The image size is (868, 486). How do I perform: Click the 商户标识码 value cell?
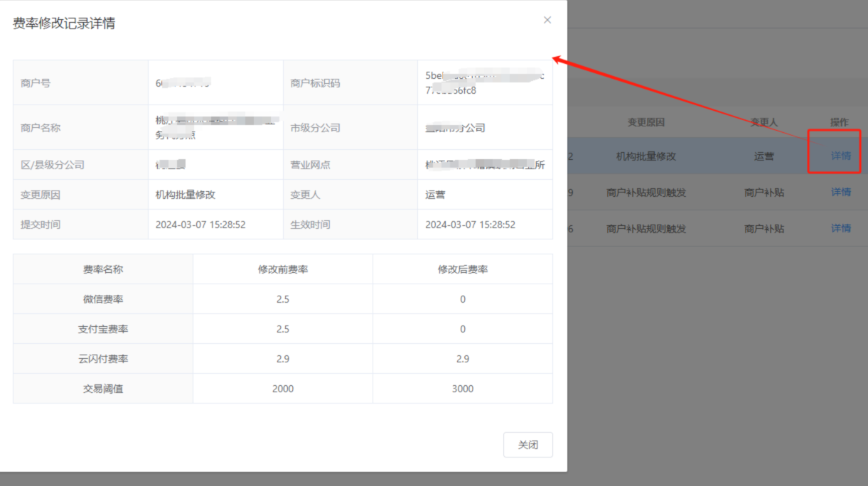point(484,83)
